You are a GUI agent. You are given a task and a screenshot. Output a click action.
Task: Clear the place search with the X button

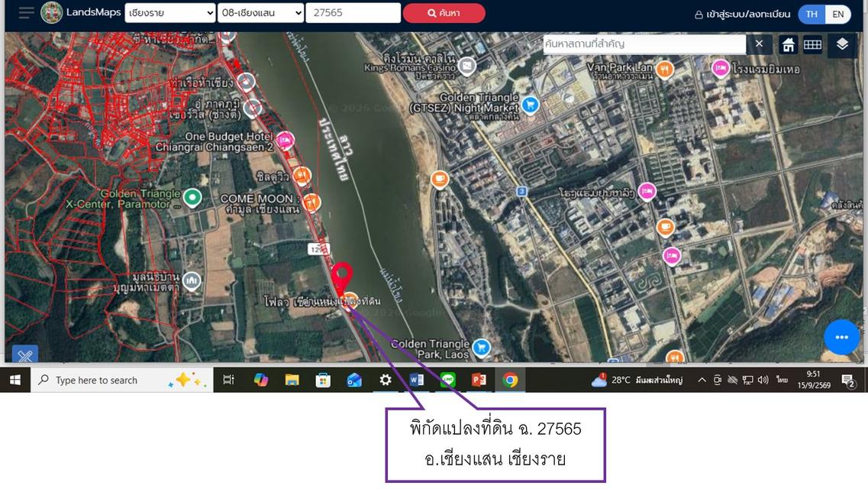(x=759, y=44)
